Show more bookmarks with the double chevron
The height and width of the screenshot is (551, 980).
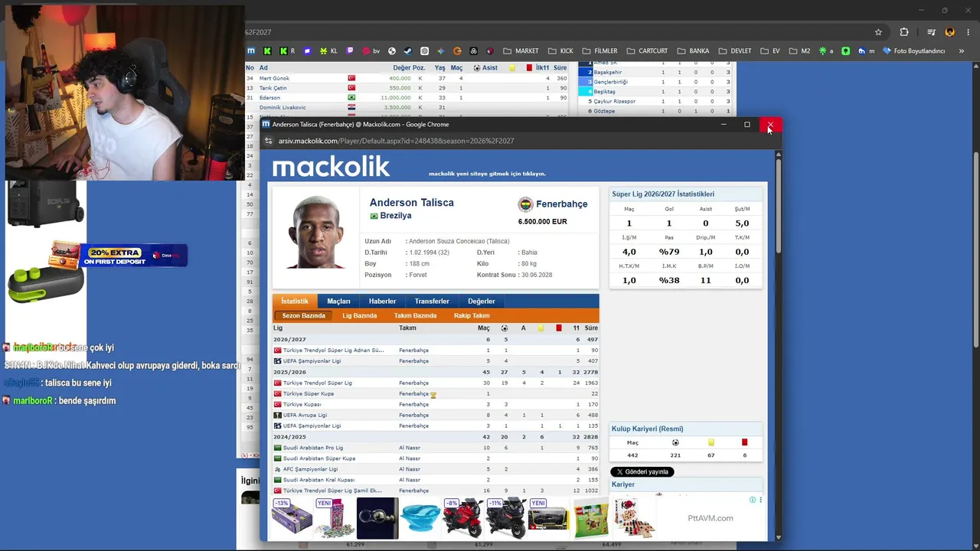(x=962, y=51)
